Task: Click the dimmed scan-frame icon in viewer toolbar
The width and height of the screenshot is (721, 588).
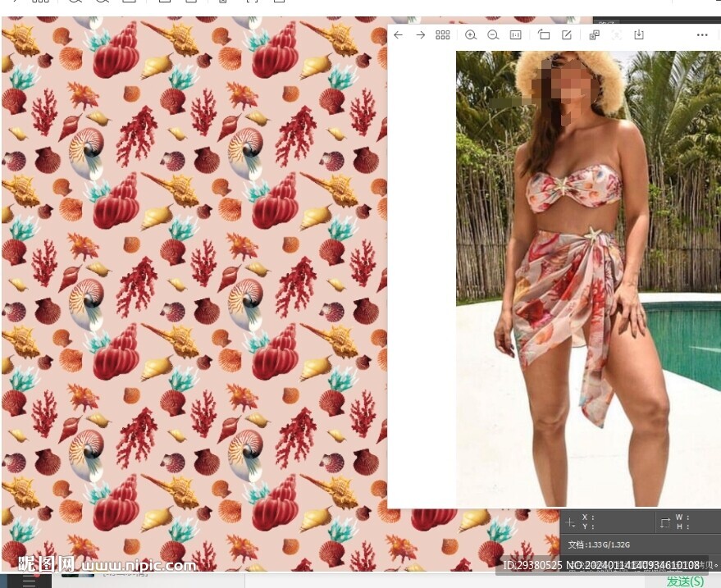Action: point(617,35)
